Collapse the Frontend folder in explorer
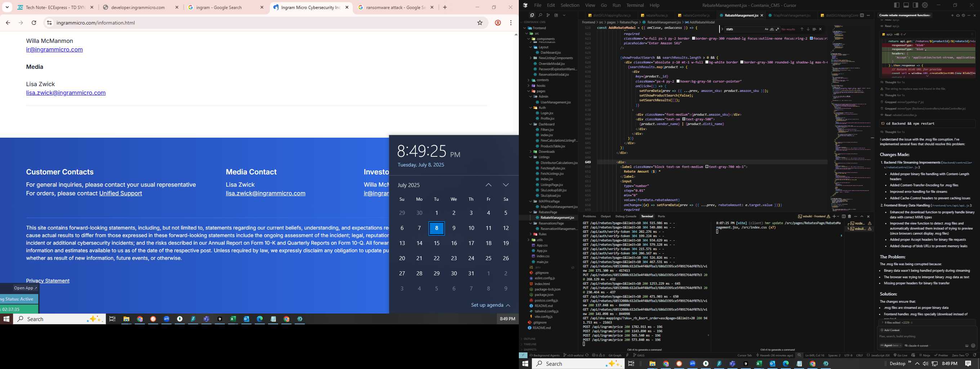Viewport: 980px width, 369px height. click(x=536, y=28)
